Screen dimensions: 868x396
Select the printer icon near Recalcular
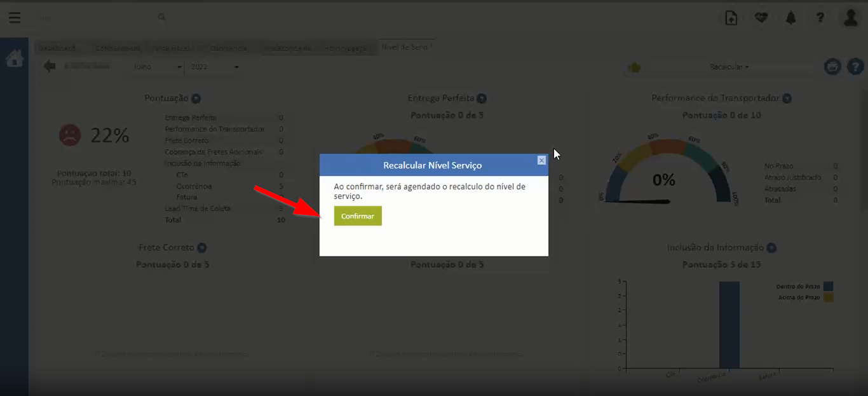(832, 66)
